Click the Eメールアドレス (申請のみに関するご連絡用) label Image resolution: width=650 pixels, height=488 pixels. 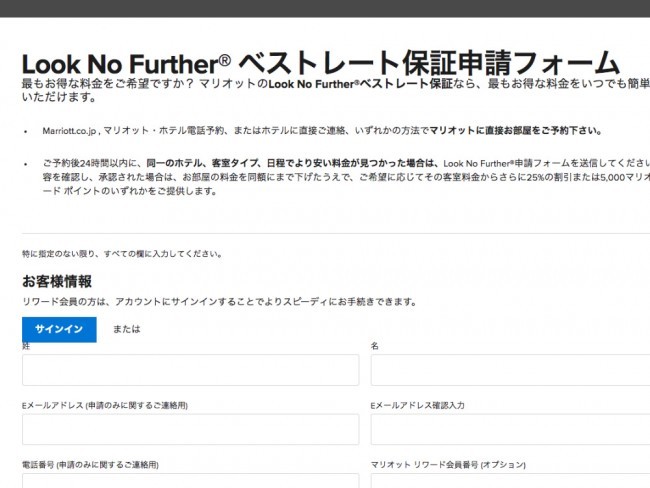105,405
